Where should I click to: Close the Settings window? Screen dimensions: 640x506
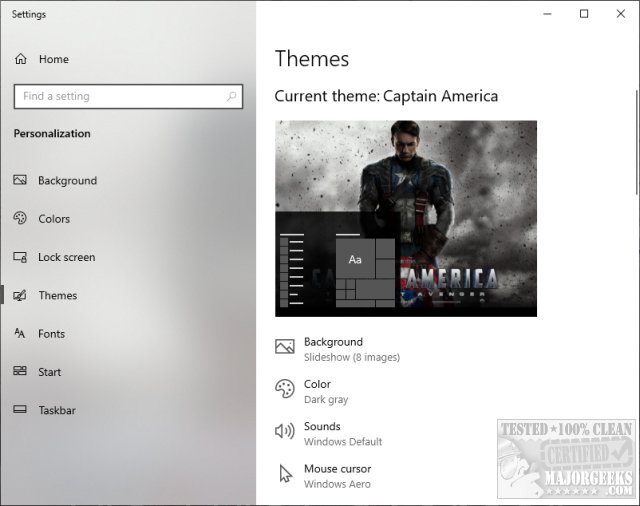[x=620, y=14]
